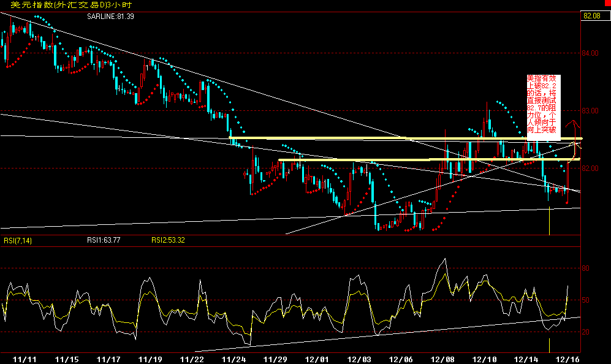611x364 pixels.
Task: Click the 82.00 price axis label
Action: click(x=590, y=169)
